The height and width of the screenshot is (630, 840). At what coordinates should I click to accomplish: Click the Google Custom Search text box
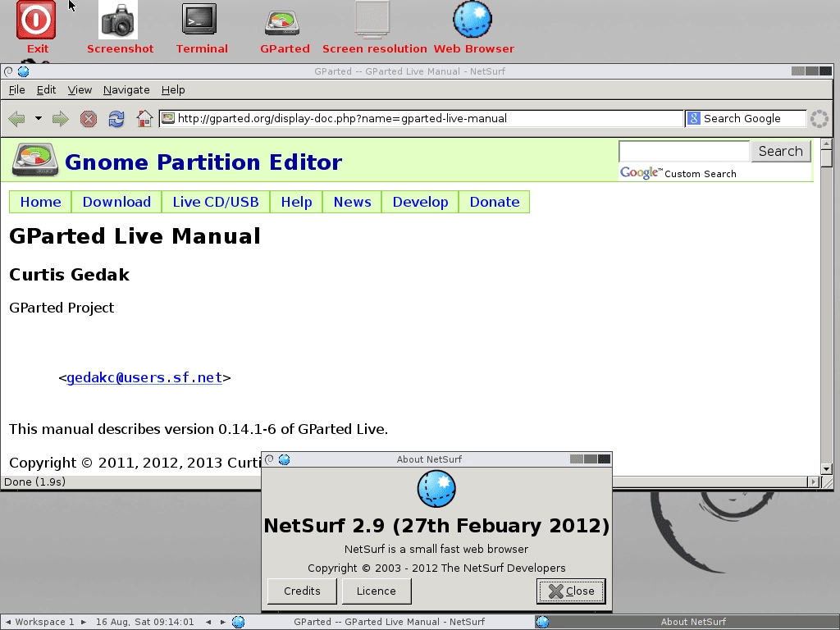click(x=683, y=152)
